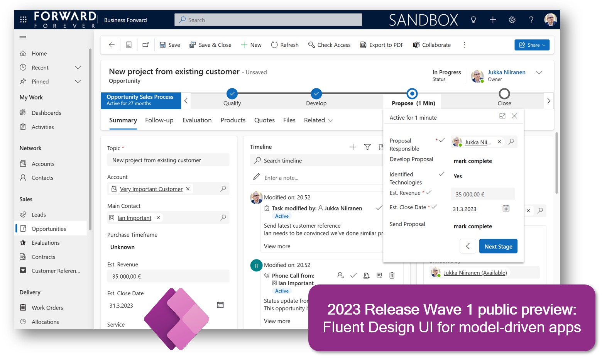
Task: Remove Ian Important from Main Contact
Action: click(x=158, y=218)
